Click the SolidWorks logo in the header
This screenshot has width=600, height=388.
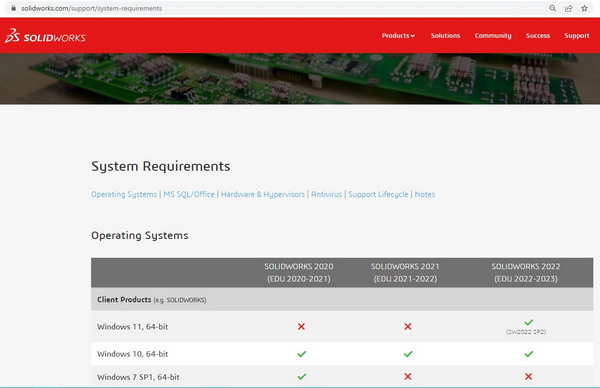click(45, 36)
